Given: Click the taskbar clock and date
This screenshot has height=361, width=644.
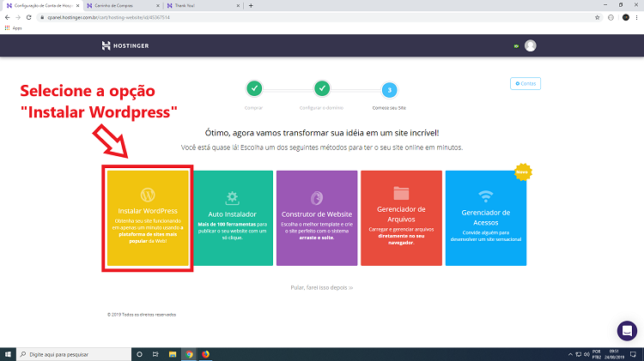Looking at the screenshot, I should point(614,354).
